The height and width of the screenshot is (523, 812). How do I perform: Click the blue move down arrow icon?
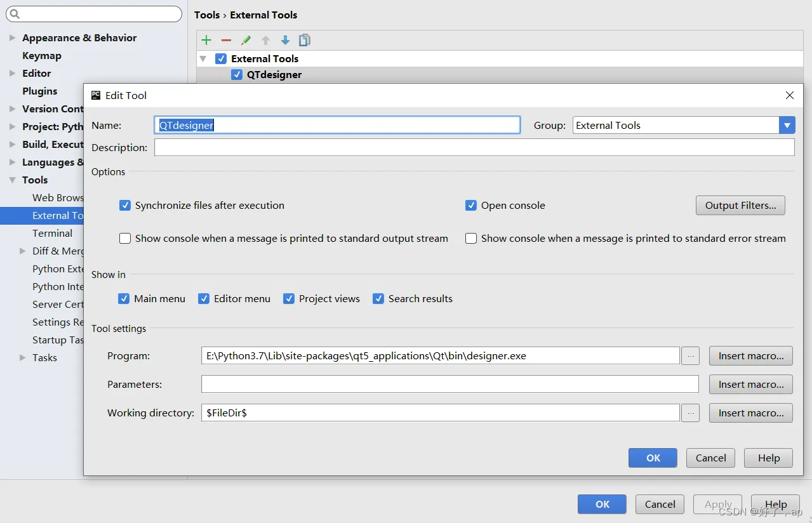pyautogui.click(x=285, y=41)
